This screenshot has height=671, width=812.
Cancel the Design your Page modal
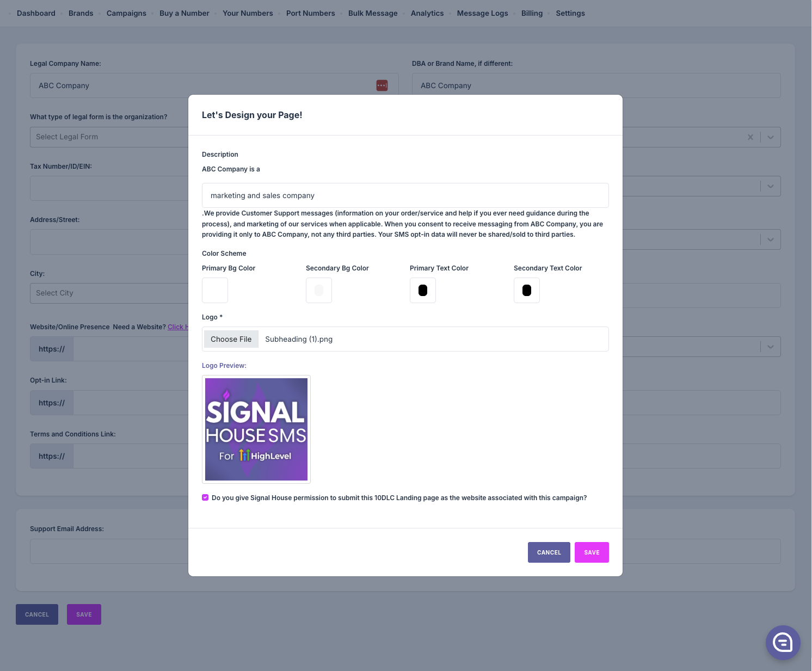[x=549, y=552]
